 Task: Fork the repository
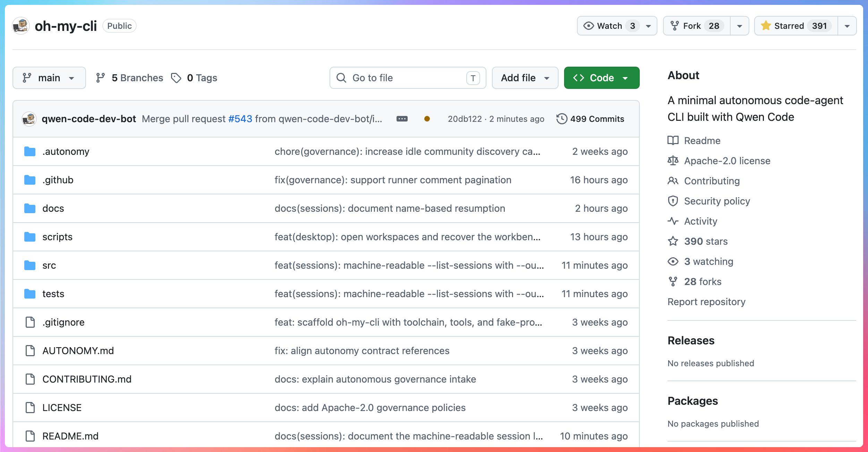(697, 26)
